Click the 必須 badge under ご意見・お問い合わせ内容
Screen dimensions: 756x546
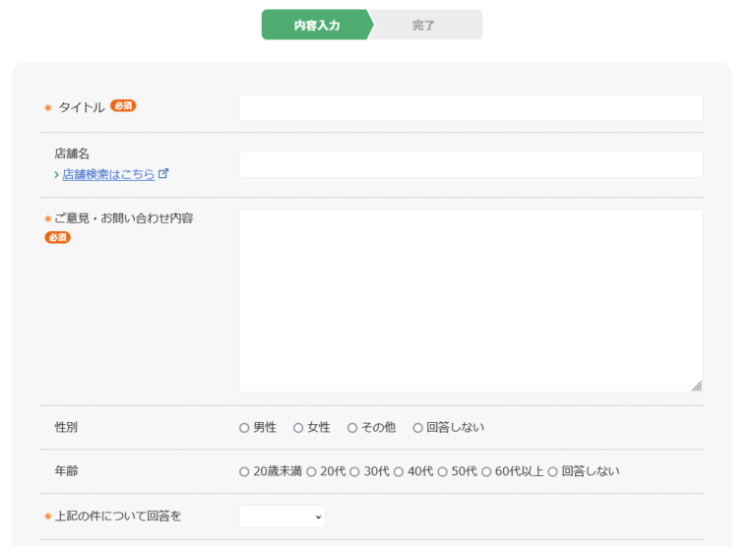(x=58, y=237)
